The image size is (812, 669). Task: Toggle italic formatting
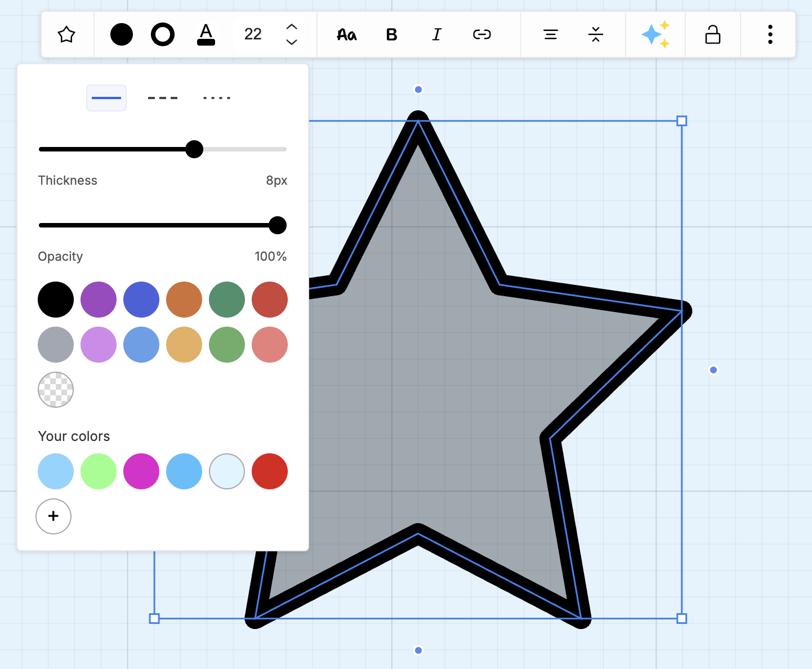coord(437,35)
